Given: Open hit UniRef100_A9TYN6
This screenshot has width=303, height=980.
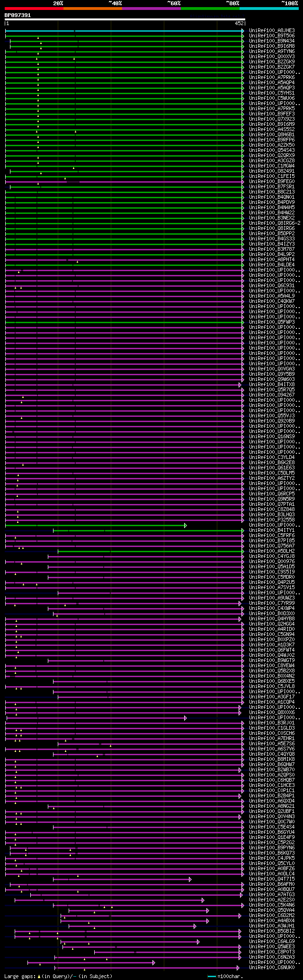Looking at the screenshot, I should [x=272, y=52].
